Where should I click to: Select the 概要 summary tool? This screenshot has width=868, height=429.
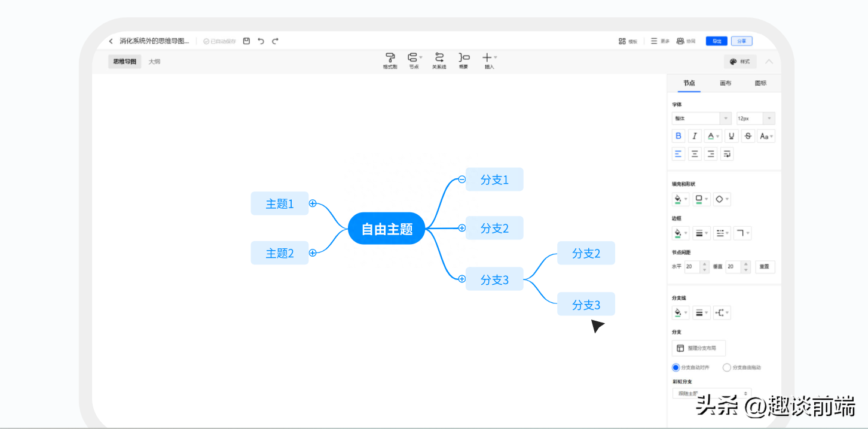464,61
